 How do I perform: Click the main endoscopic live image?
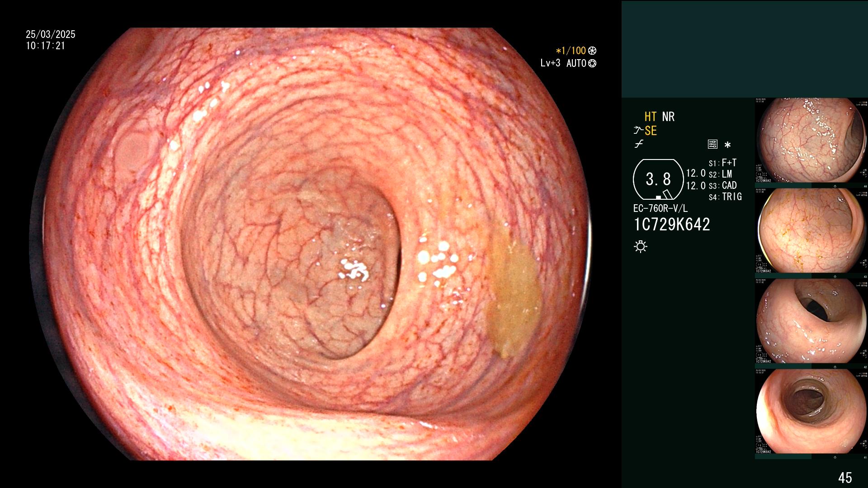[x=310, y=244]
